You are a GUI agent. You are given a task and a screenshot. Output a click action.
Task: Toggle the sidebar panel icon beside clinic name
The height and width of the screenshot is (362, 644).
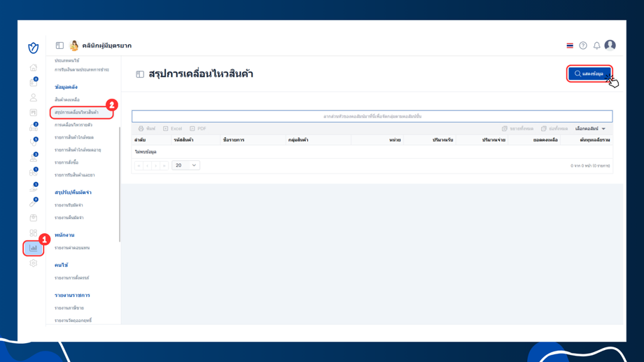click(x=59, y=46)
